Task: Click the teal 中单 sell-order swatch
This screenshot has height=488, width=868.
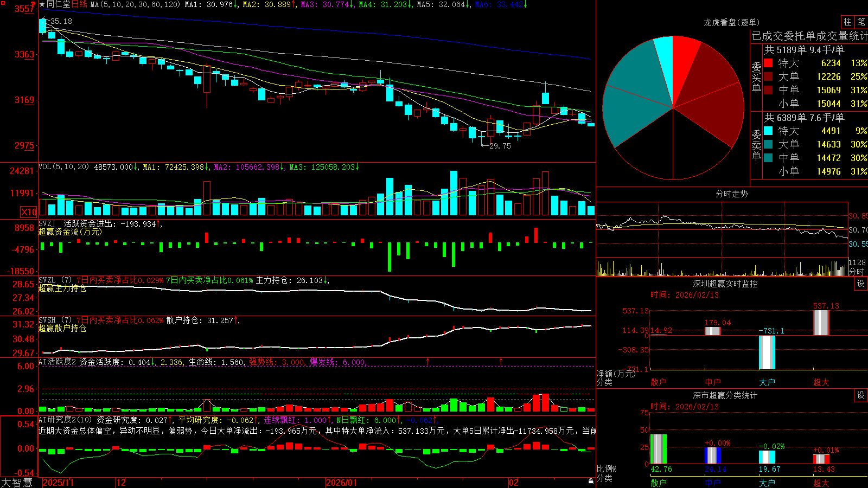Action: [768, 158]
